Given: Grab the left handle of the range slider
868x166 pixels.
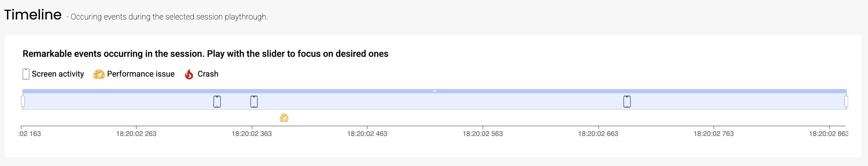Looking at the screenshot, I should point(23,102).
